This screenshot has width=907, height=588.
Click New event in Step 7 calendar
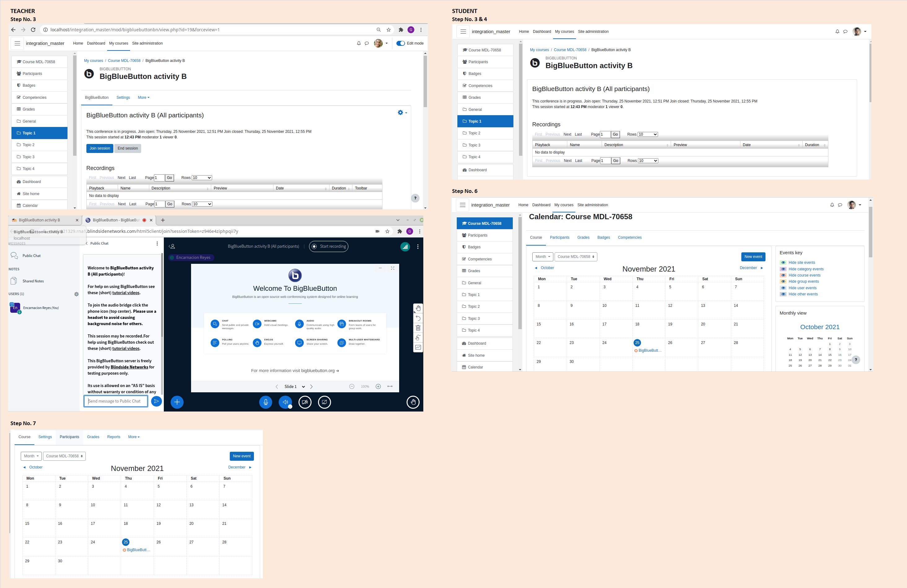242,456
